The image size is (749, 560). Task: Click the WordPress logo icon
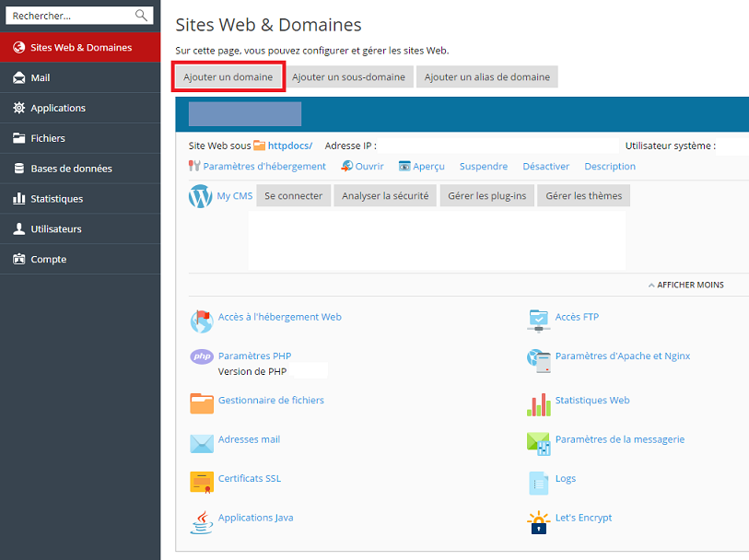coord(201,196)
